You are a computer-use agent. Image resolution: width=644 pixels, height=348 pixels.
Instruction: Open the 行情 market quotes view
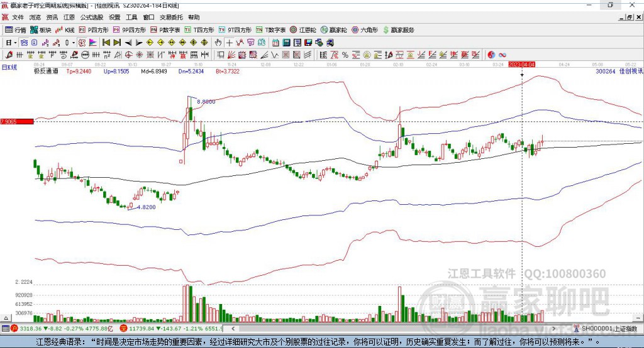point(16,30)
